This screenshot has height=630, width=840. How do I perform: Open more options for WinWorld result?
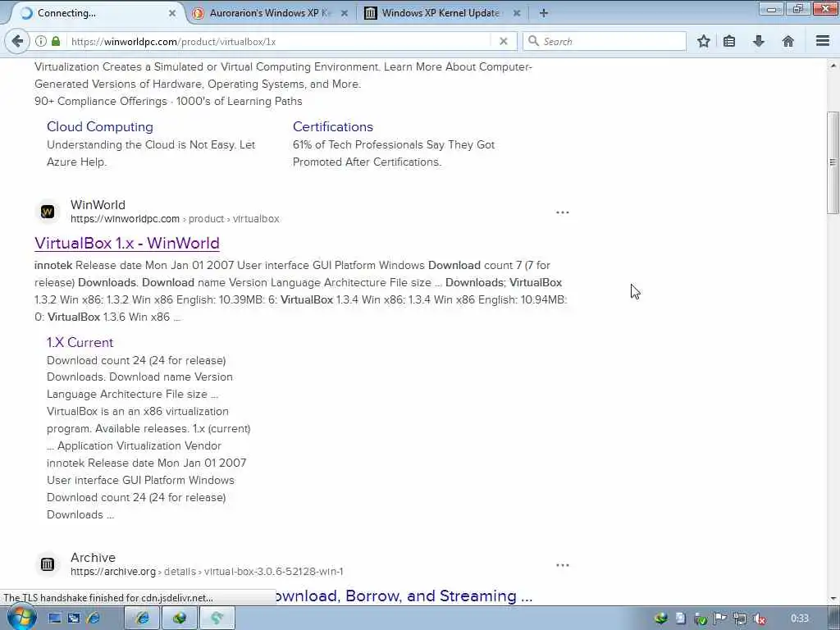[563, 212]
